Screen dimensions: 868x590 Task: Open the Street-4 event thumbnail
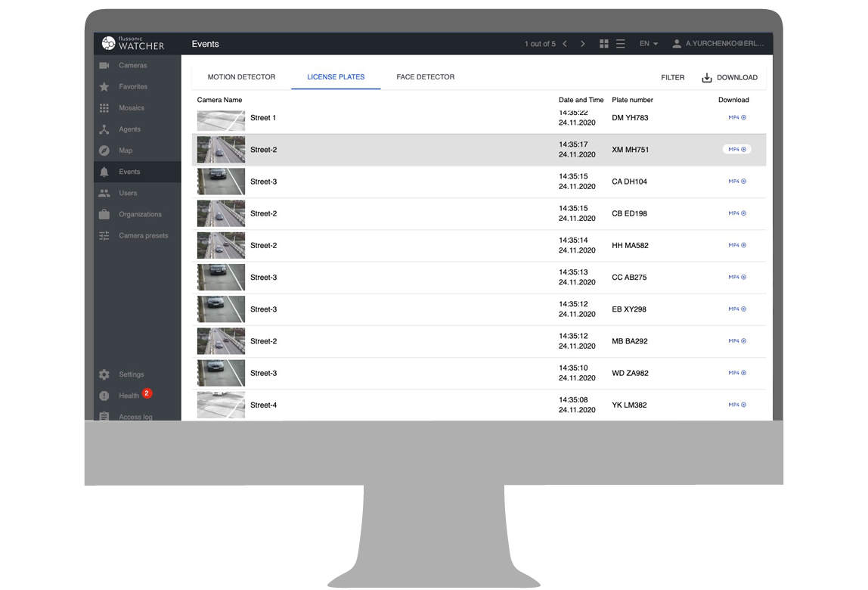coord(221,405)
